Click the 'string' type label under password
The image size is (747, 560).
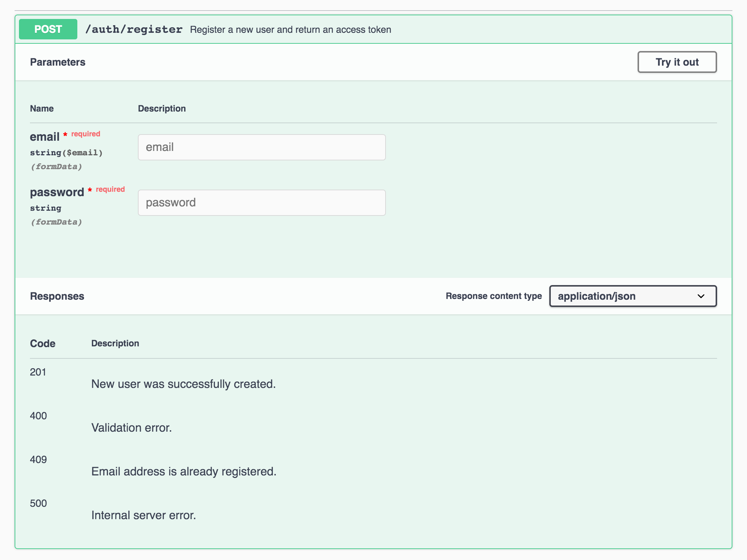click(x=46, y=208)
